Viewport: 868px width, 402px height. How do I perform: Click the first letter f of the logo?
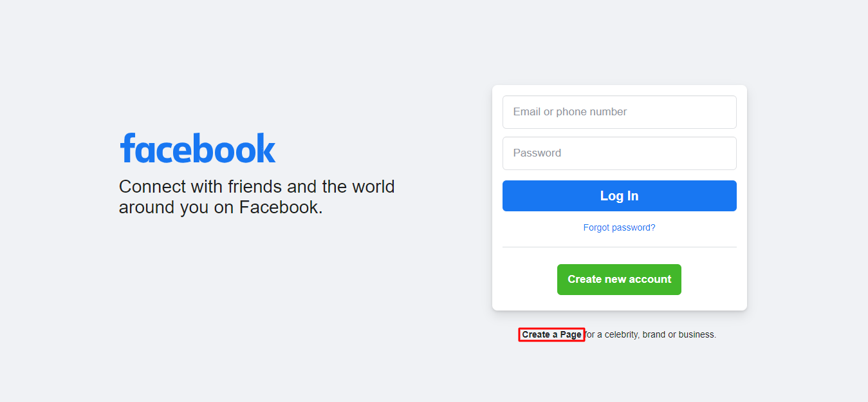click(x=127, y=148)
